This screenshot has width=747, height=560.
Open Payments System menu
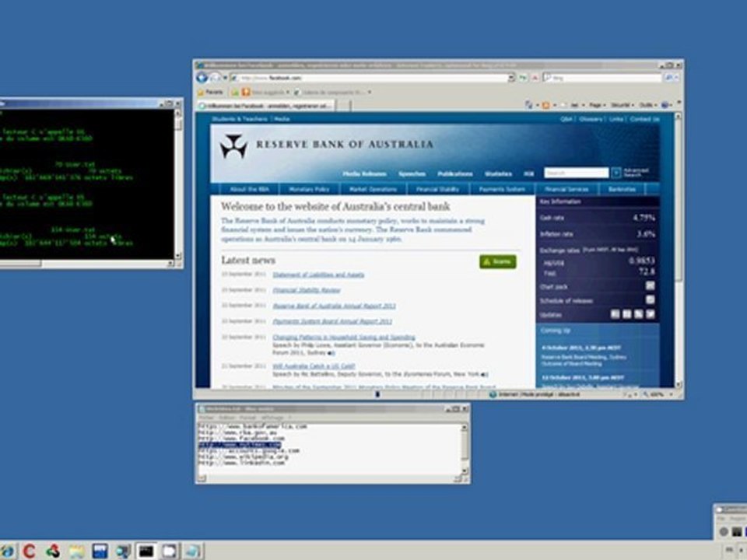click(x=502, y=189)
